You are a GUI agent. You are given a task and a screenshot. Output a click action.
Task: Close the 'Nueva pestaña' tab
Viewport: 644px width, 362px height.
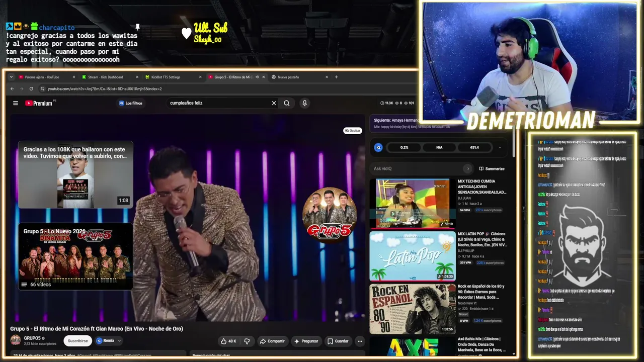pyautogui.click(x=327, y=77)
